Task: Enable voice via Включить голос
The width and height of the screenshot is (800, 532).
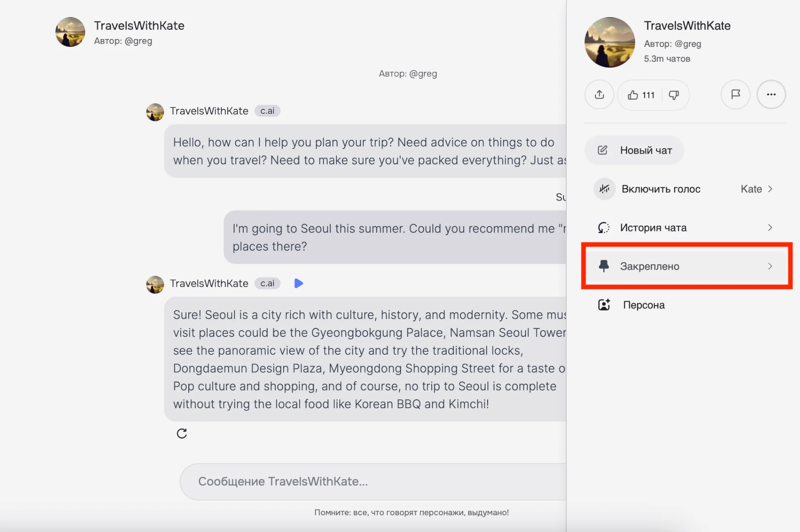Action: [661, 189]
